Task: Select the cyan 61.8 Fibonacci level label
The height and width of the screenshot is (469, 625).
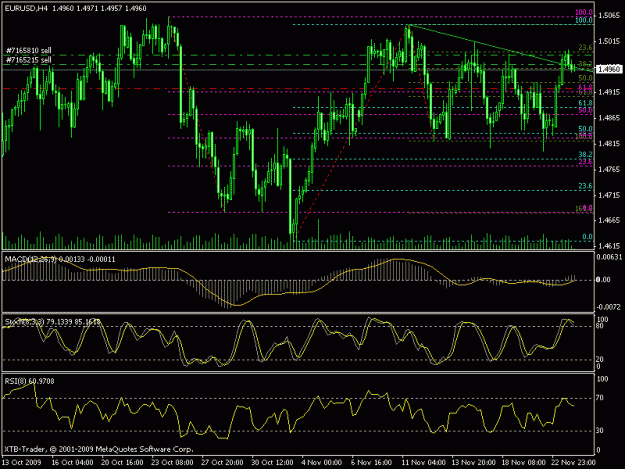Action: click(x=586, y=103)
